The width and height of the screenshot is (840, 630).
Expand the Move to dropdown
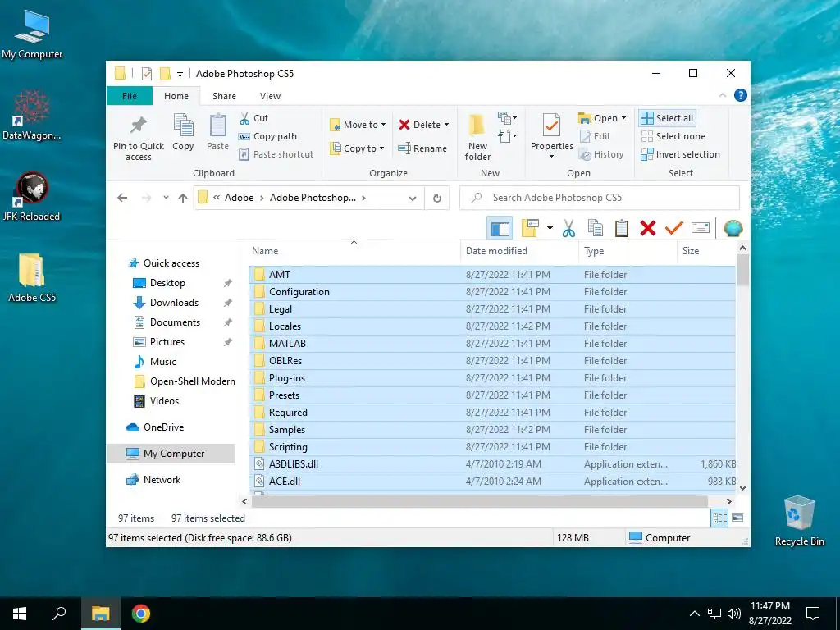(384, 125)
